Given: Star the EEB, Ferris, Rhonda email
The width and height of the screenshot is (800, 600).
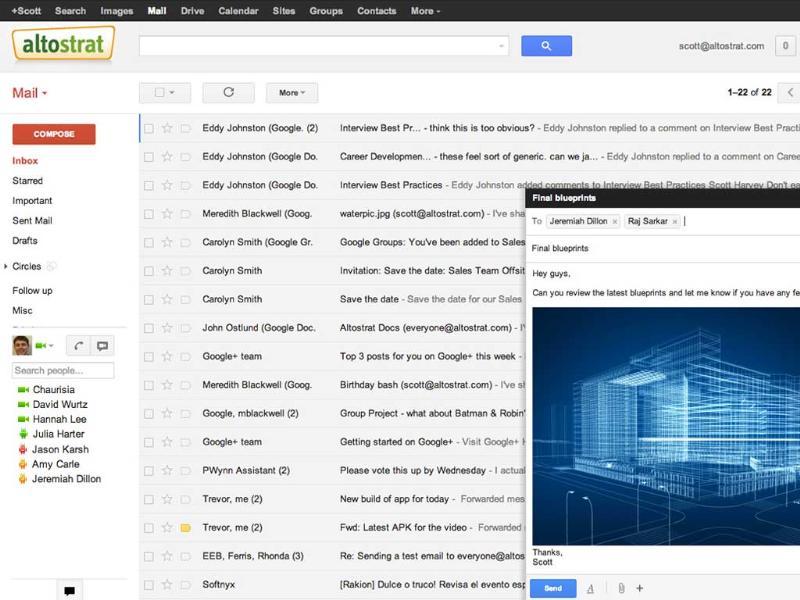Looking at the screenshot, I should (x=167, y=556).
